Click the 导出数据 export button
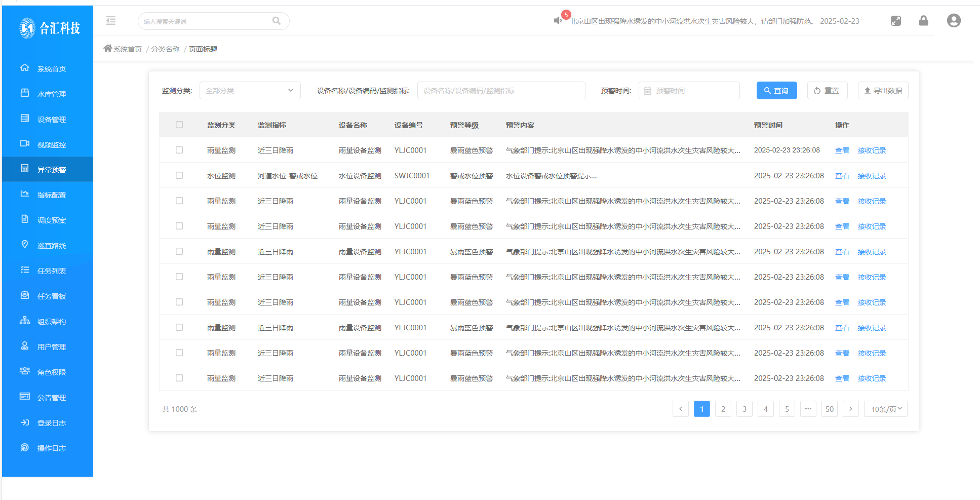Viewport: 980px width, 500px height. click(x=883, y=90)
